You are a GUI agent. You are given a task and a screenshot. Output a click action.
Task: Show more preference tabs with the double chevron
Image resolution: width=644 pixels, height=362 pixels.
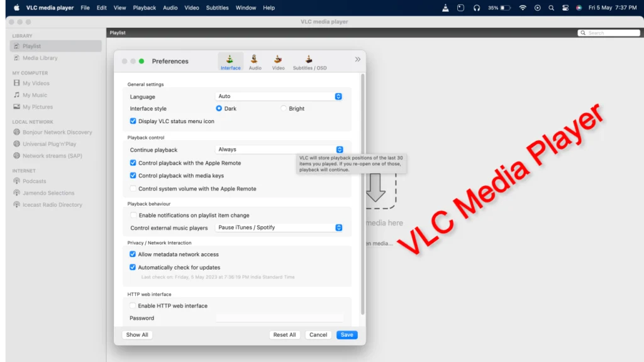tap(358, 59)
